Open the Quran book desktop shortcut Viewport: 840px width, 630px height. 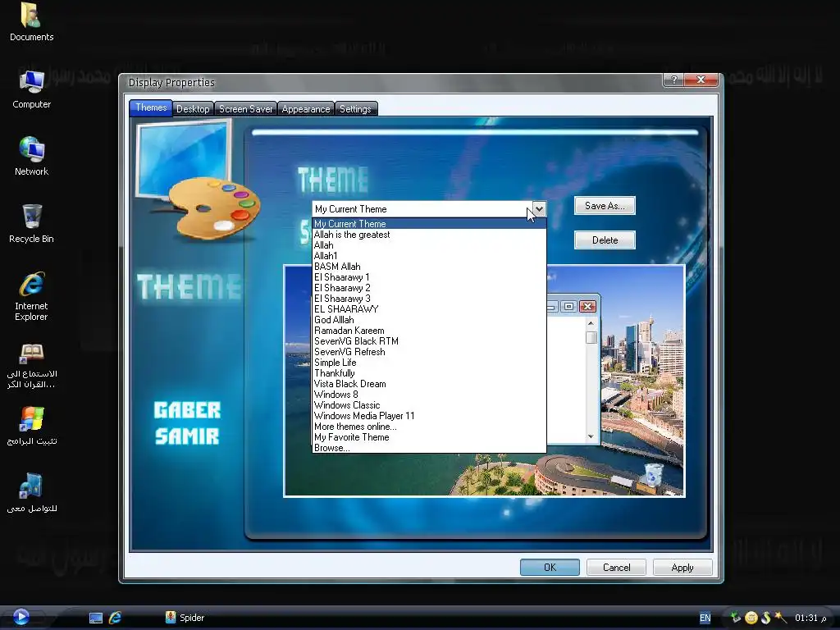click(x=31, y=366)
